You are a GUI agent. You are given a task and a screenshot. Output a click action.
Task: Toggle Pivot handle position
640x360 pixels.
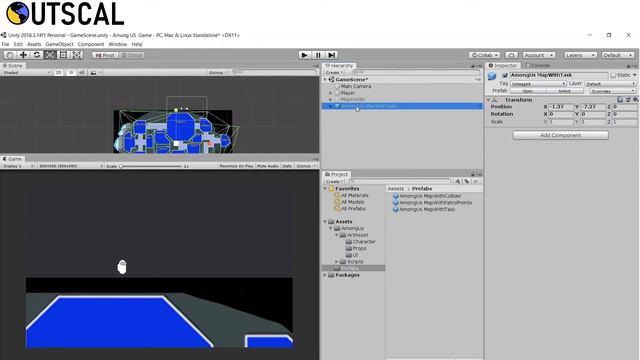tap(105, 55)
